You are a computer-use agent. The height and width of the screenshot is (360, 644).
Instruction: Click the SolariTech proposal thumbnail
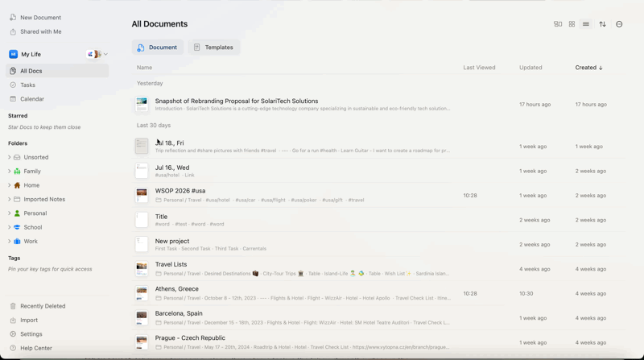(x=142, y=105)
